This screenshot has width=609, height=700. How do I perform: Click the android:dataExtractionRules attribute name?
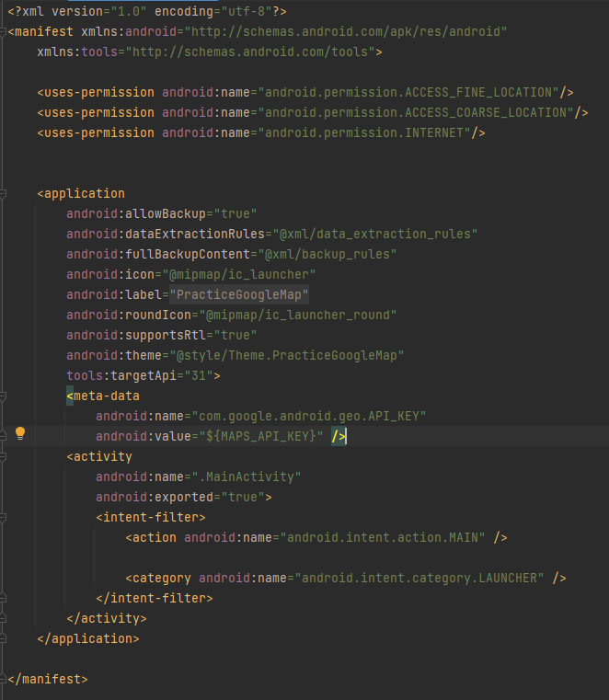166,234
